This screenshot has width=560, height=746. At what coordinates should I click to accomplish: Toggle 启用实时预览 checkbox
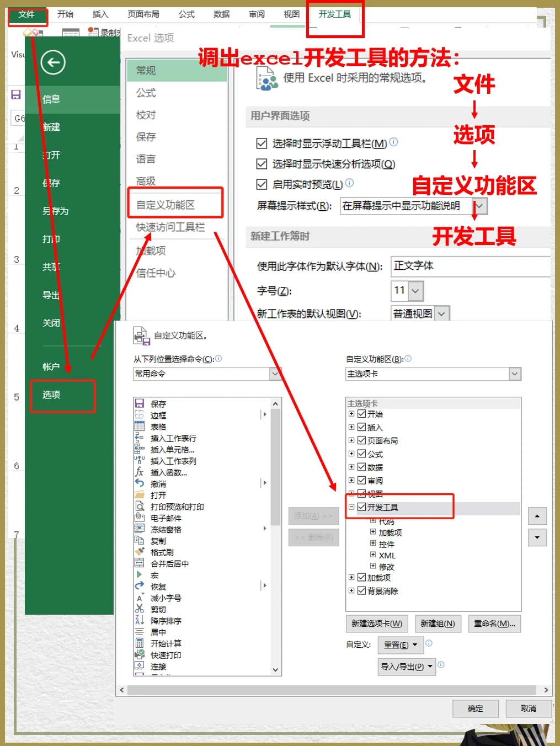(x=262, y=184)
